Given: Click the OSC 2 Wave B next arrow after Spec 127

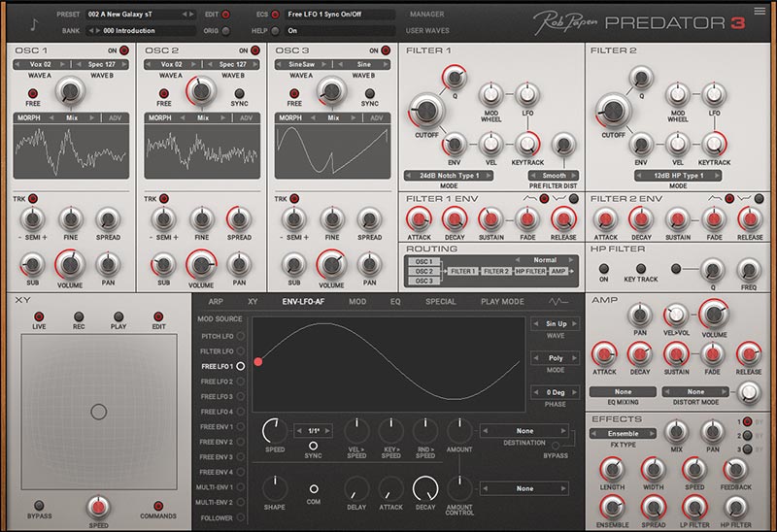Looking at the screenshot, I should click(x=255, y=64).
